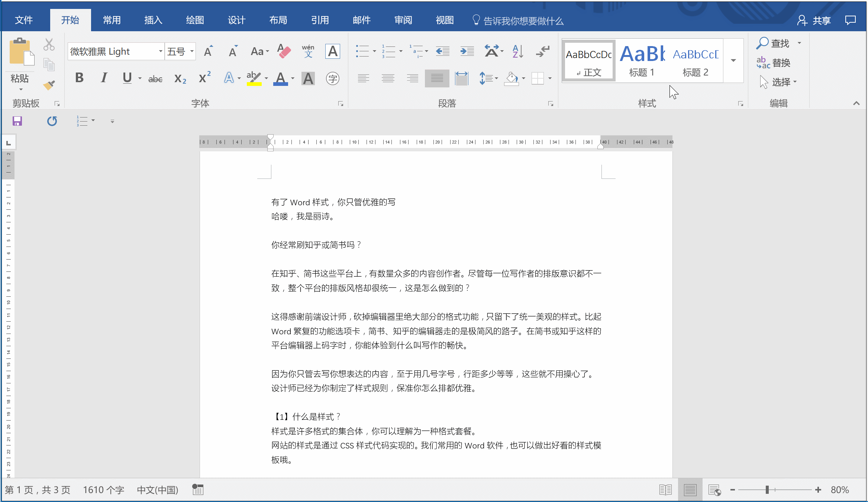Collapse the ribbon with the chevron

856,103
